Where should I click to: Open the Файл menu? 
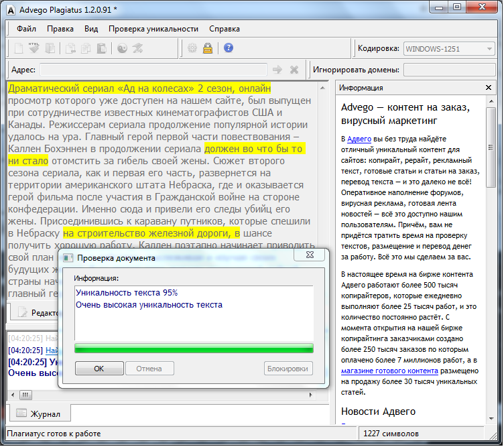[x=26, y=29]
